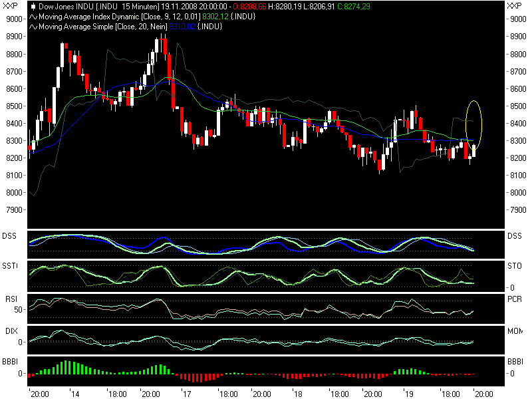Click the PCR indicator label

coord(515,299)
